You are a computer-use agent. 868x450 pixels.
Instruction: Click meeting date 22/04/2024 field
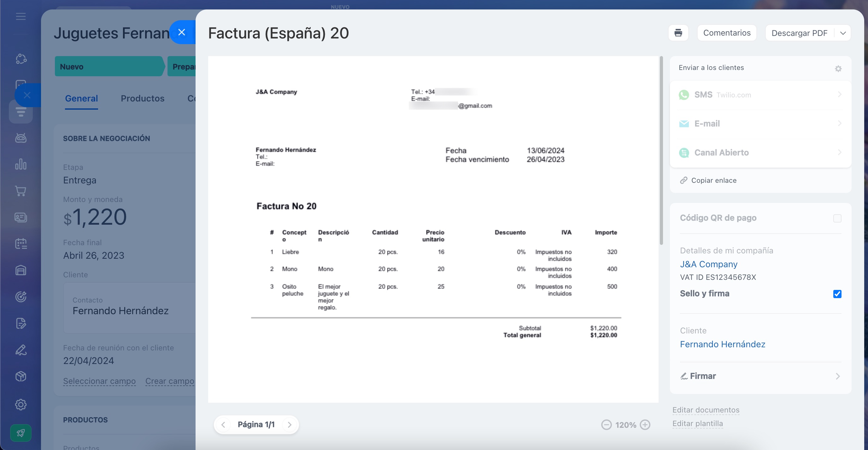pos(89,361)
